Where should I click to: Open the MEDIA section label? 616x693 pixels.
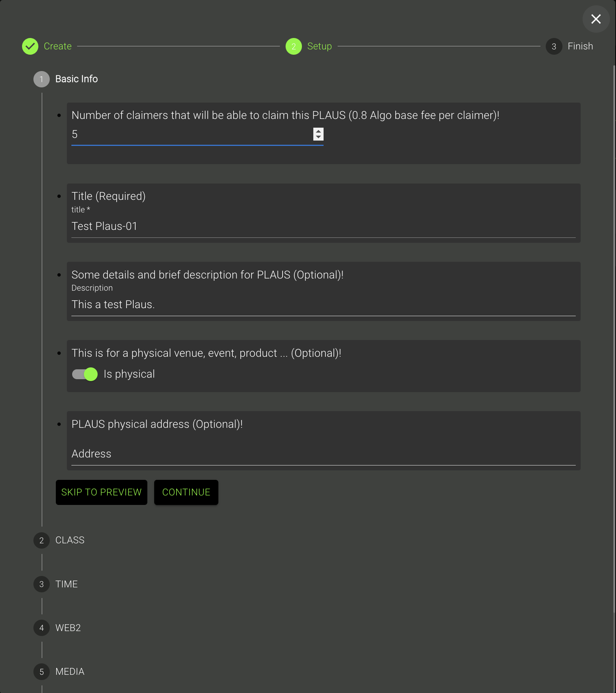pyautogui.click(x=70, y=672)
